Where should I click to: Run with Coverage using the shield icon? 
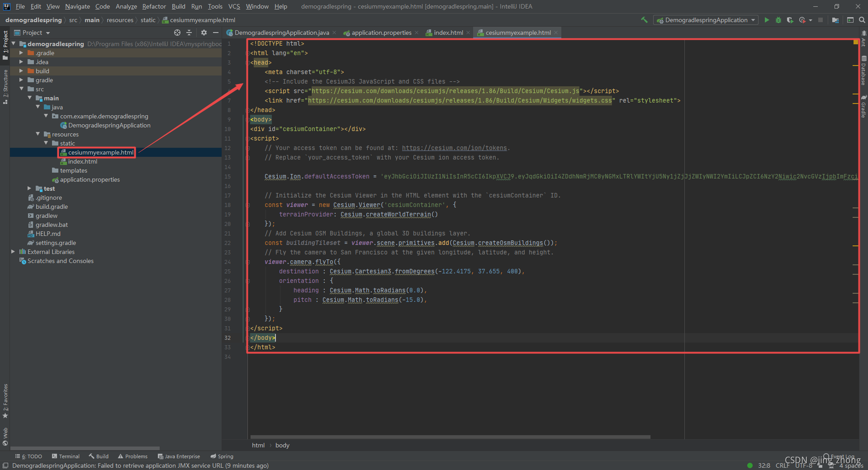(x=790, y=20)
